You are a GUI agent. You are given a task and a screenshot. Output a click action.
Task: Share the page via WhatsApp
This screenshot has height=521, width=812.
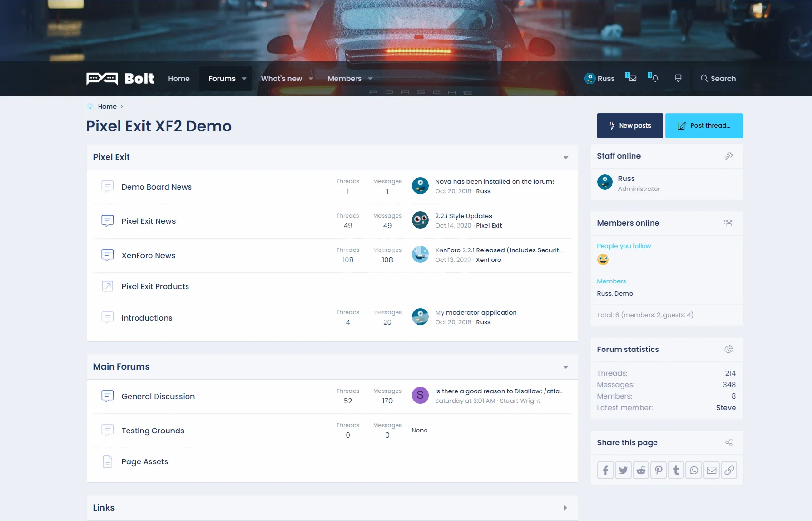pyautogui.click(x=694, y=471)
